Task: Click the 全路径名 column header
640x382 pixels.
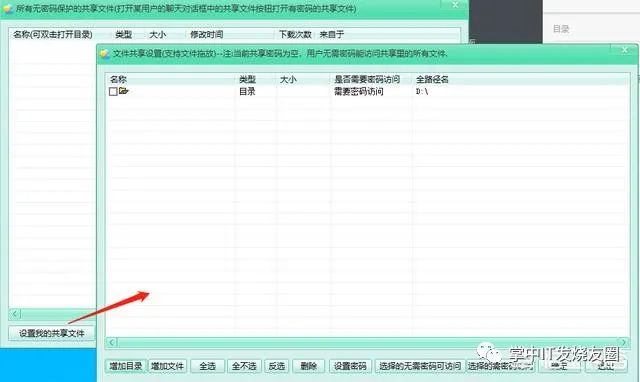Action: 432,79
